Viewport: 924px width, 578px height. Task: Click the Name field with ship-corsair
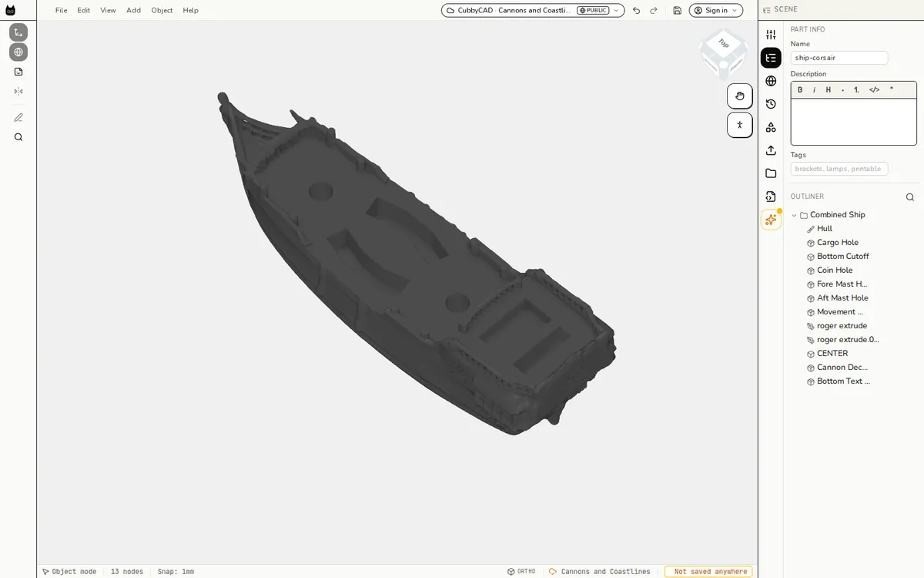tap(839, 58)
